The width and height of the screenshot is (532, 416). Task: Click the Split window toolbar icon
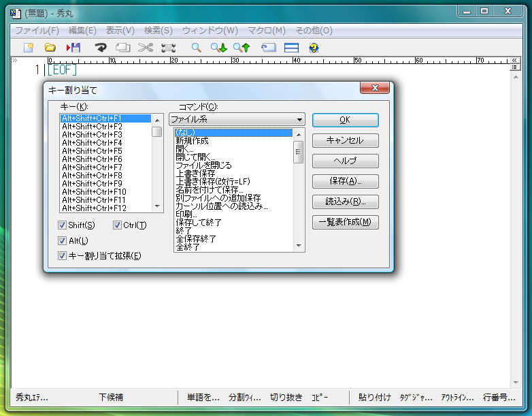tap(291, 48)
